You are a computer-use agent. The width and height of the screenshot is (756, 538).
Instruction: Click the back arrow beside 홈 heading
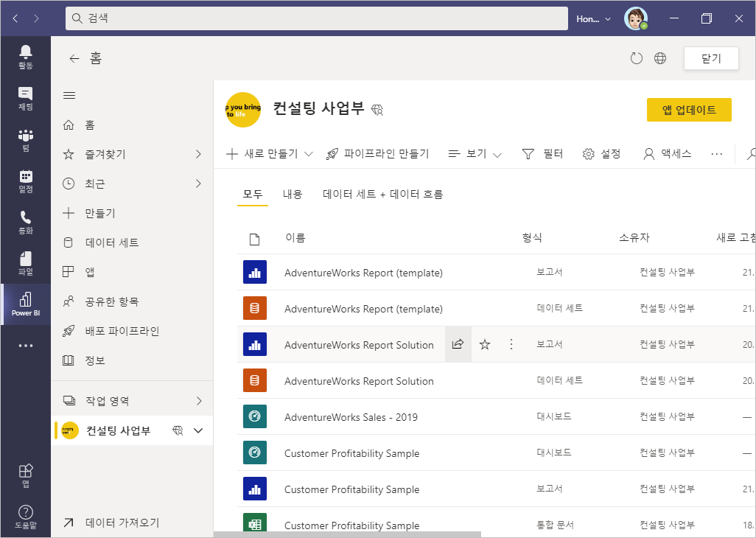(74, 59)
